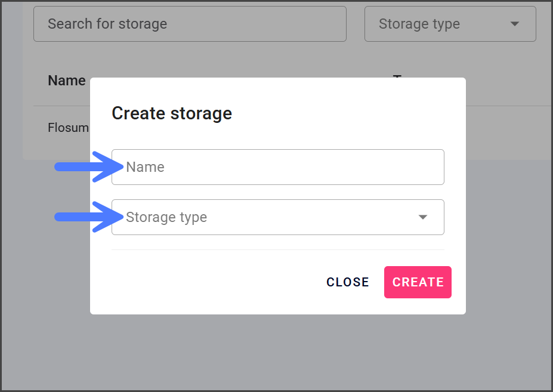Click the Search for storage placeholder text
This screenshot has height=392, width=553.
click(107, 24)
